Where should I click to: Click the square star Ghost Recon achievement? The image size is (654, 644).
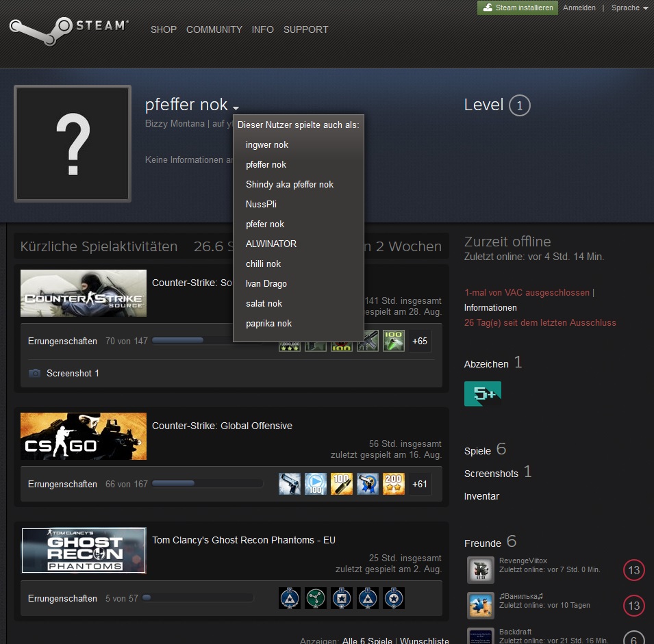point(342,598)
